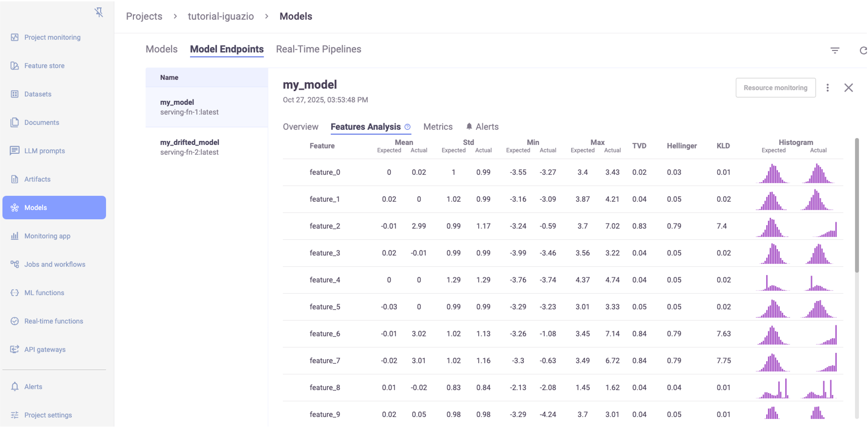
Task: Click the LLM prompts chat icon
Action: (x=15, y=151)
